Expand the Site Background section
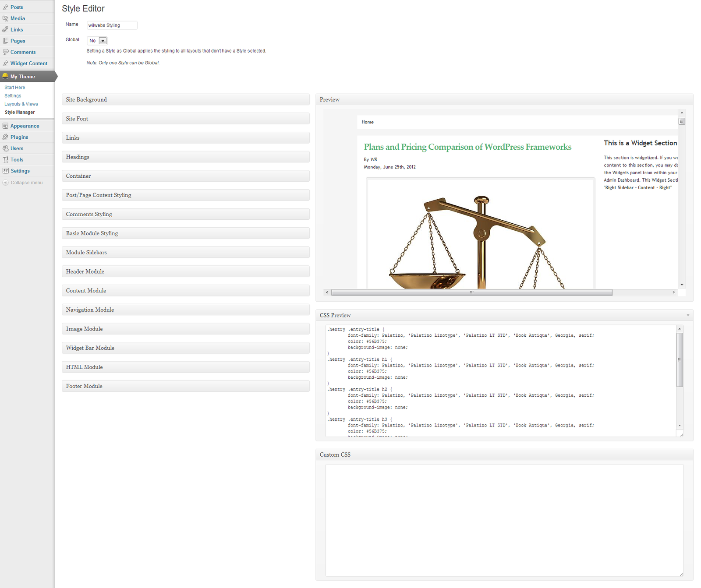The height and width of the screenshot is (588, 701). click(185, 100)
